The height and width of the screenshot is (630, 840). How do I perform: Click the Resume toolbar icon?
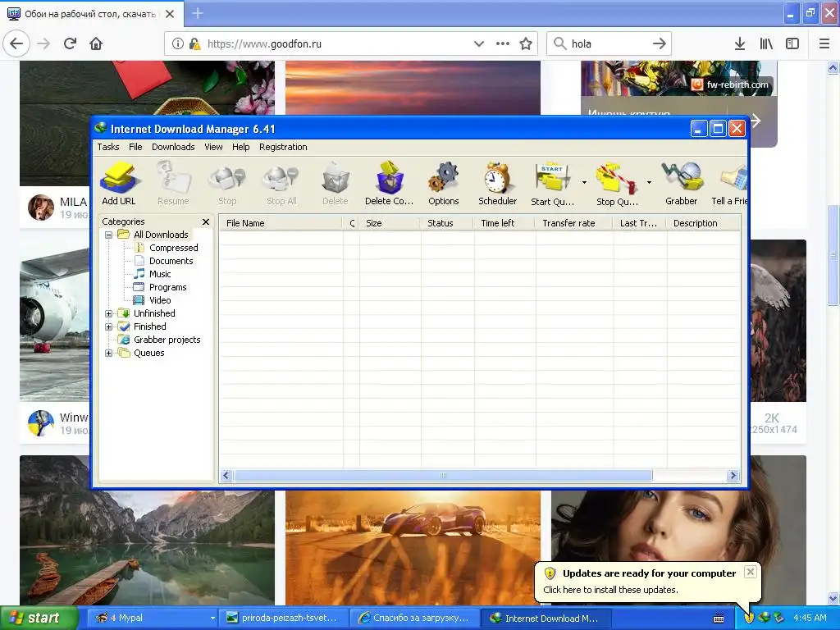(173, 184)
